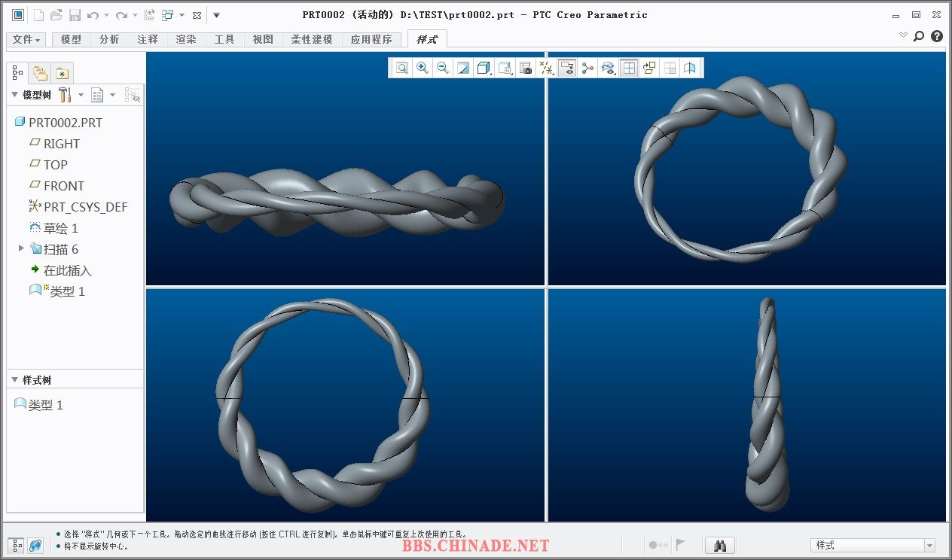952x560 pixels.
Task: Expand the 扫描 6 tree node
Action: click(21, 248)
